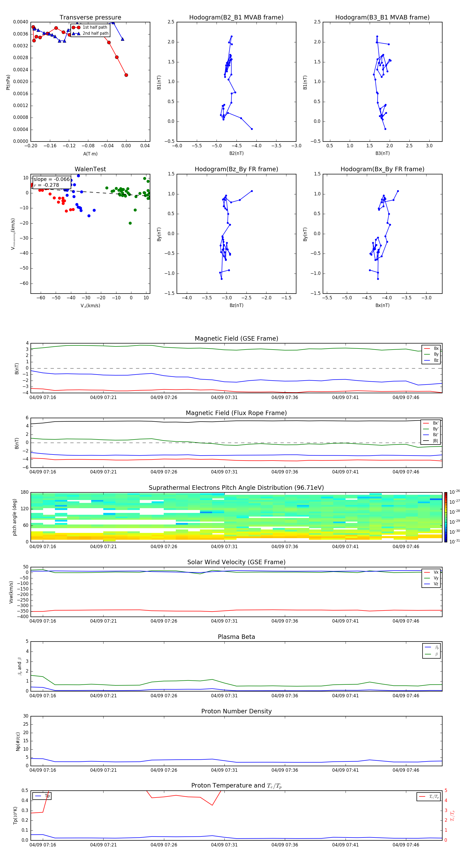The width and height of the screenshot is (473, 868).
Task: Click the Bx entry in the GSE legend
Action: pyautogui.click(x=431, y=349)
